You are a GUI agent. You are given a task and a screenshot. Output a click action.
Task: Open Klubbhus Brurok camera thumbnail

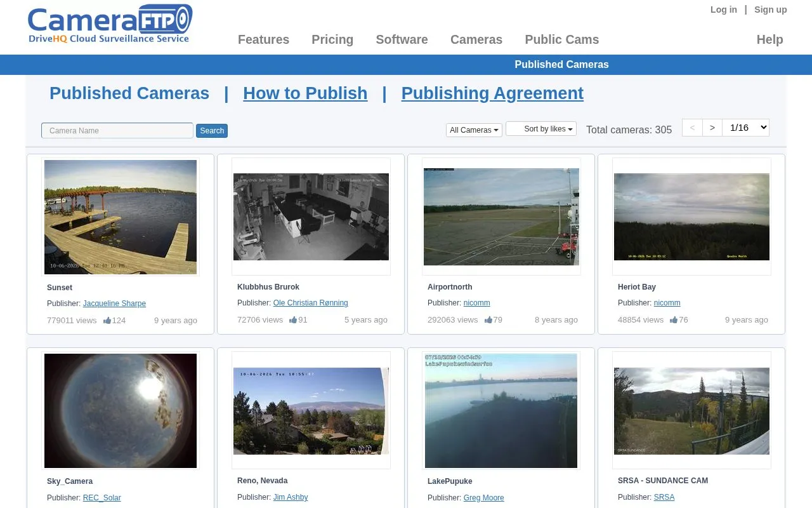coord(311,217)
